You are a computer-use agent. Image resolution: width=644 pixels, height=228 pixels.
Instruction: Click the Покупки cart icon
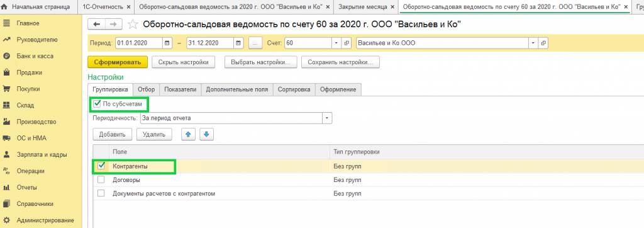[6, 89]
